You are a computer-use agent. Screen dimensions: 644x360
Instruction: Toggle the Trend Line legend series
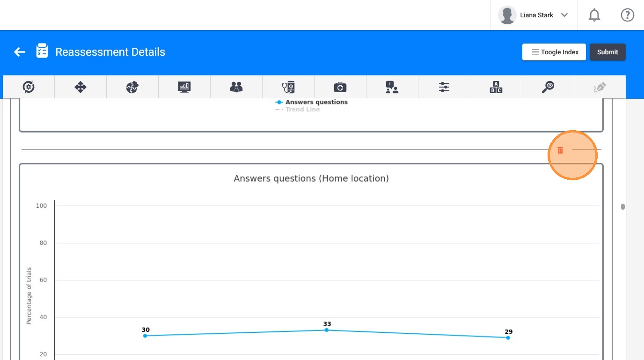(298, 110)
